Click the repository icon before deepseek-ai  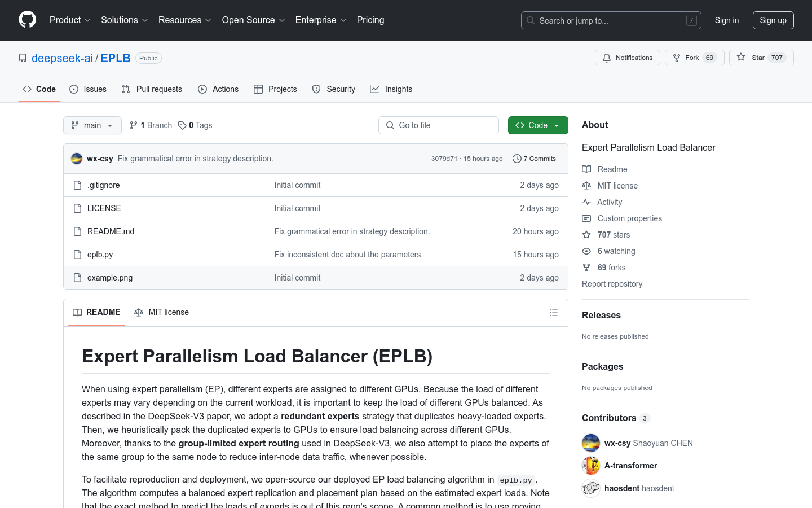pyautogui.click(x=23, y=58)
